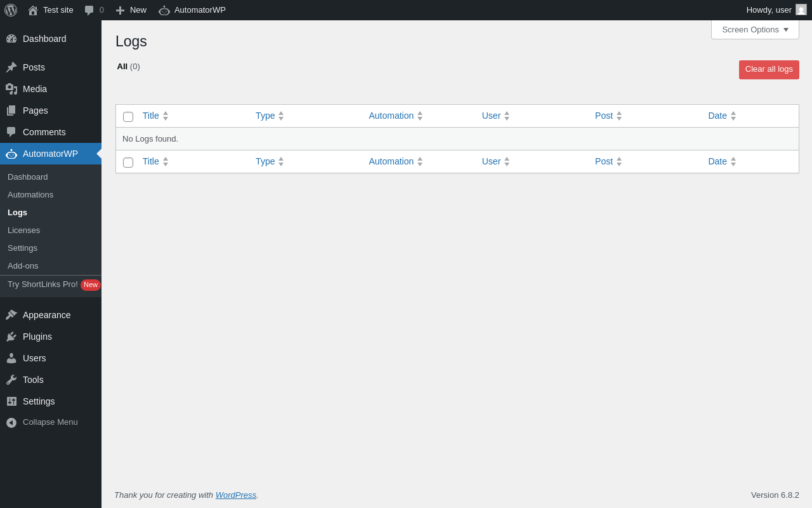
Task: Click sort arrows beside header Automation
Action: click(x=420, y=116)
